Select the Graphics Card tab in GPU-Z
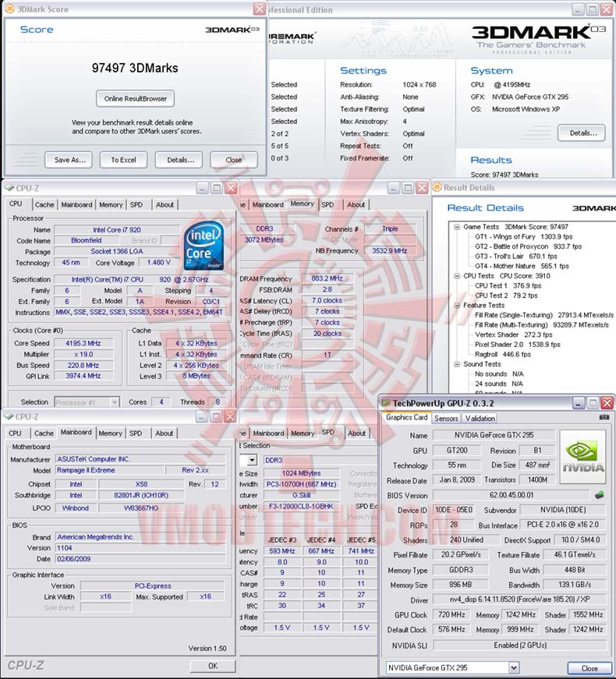Image resolution: width=616 pixels, height=679 pixels. (406, 417)
